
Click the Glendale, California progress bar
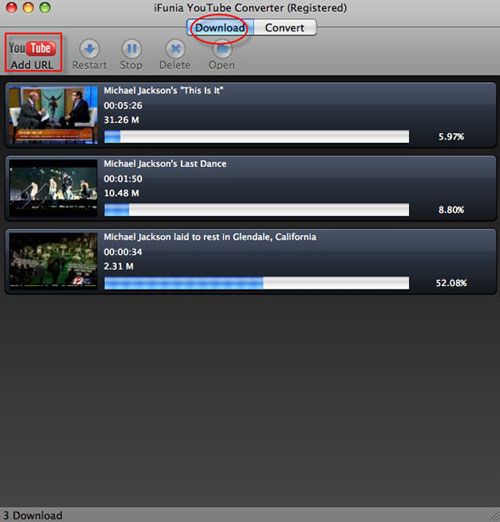pyautogui.click(x=257, y=283)
